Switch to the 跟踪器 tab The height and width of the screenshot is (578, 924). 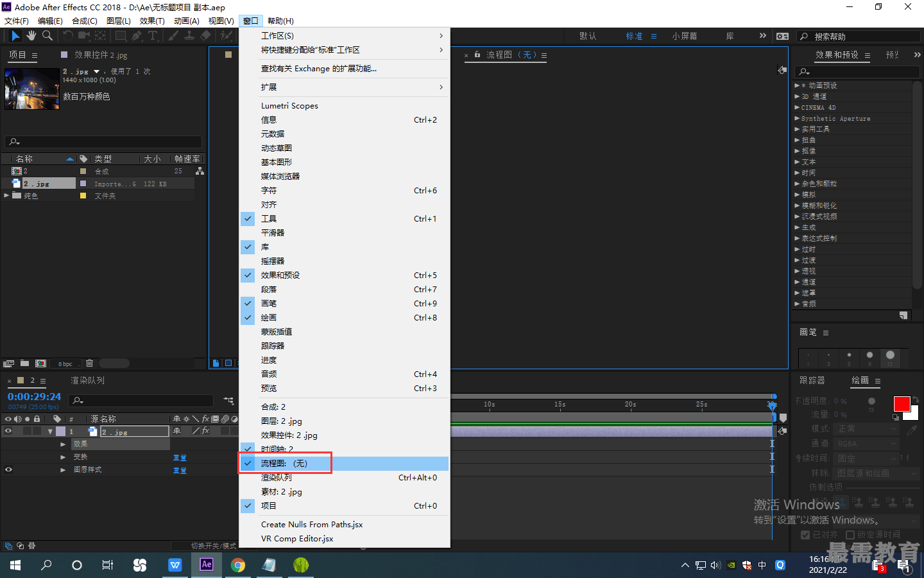pos(812,380)
